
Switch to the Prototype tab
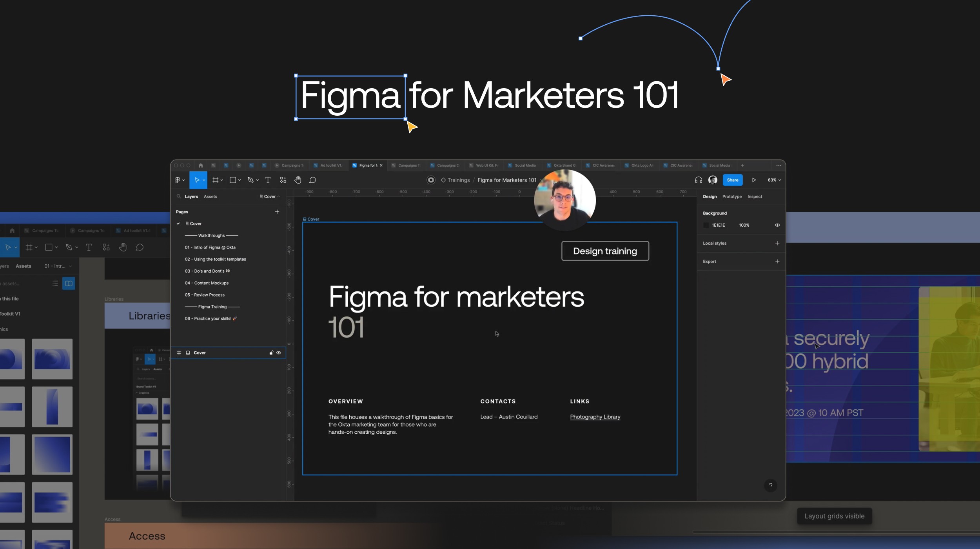(732, 196)
